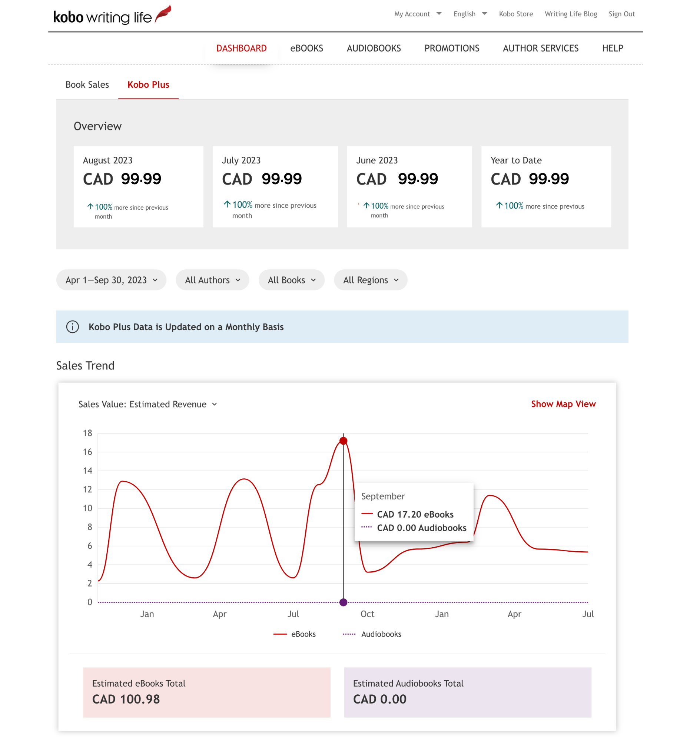This screenshot has width=700, height=741.
Task: Click the green up arrow in Year to Date card
Action: coord(499,205)
